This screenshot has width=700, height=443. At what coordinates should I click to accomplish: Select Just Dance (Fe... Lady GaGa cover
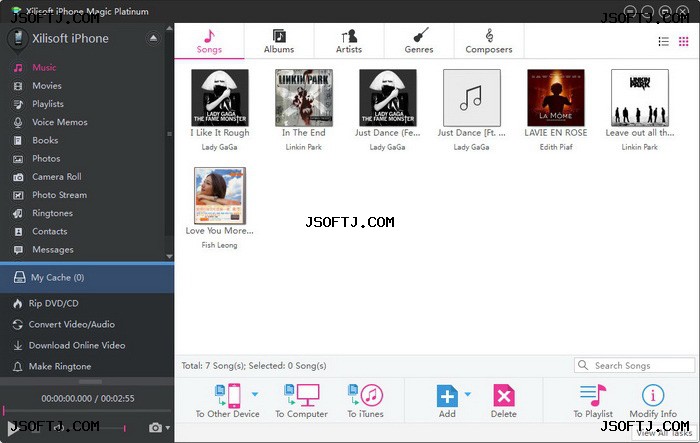[388, 97]
